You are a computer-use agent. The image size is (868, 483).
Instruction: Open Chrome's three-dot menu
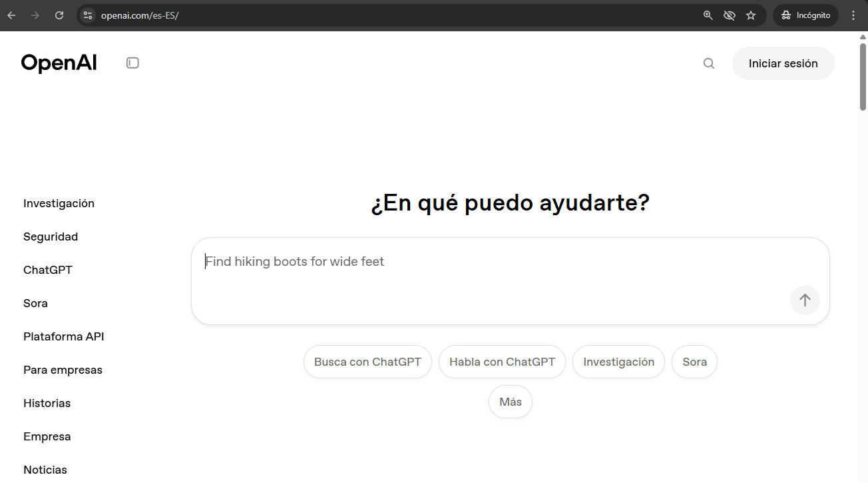click(x=853, y=15)
